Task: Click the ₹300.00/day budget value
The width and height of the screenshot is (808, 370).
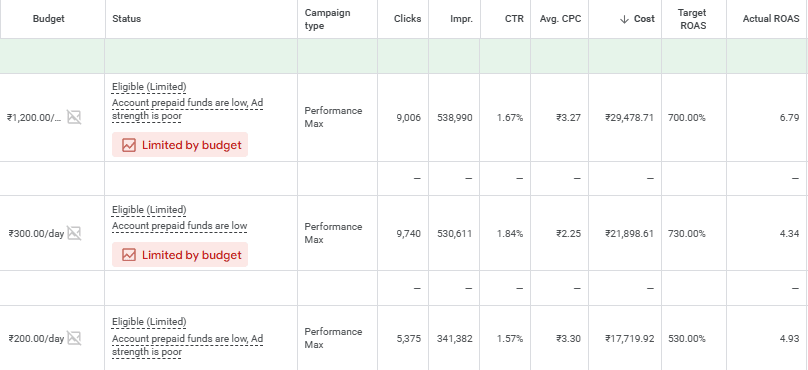Action: (36, 233)
